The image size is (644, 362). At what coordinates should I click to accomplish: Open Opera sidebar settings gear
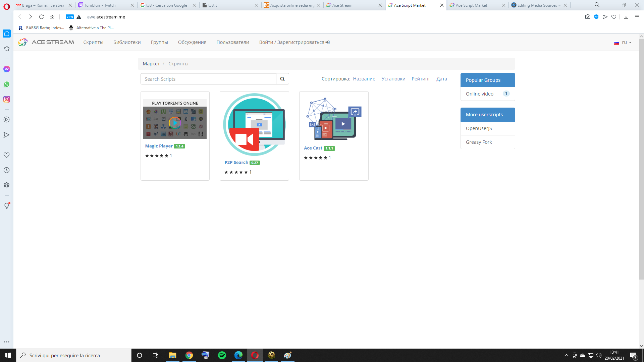[7, 185]
